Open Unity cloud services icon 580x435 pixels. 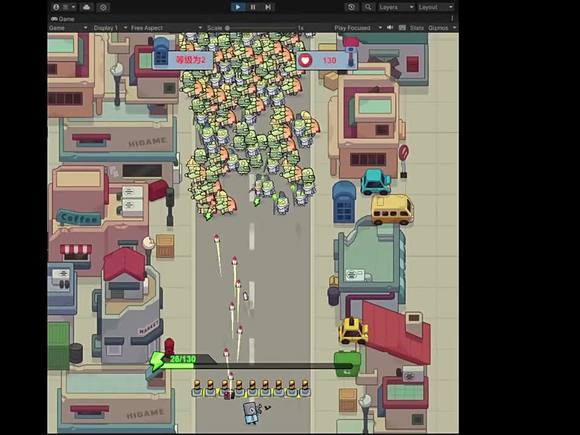click(x=87, y=7)
